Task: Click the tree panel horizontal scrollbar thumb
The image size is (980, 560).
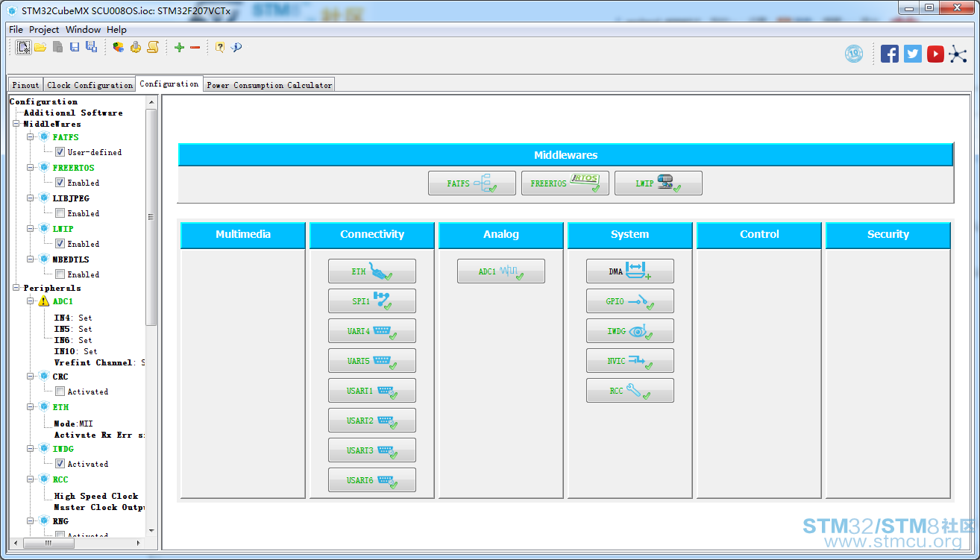Action: click(x=49, y=543)
